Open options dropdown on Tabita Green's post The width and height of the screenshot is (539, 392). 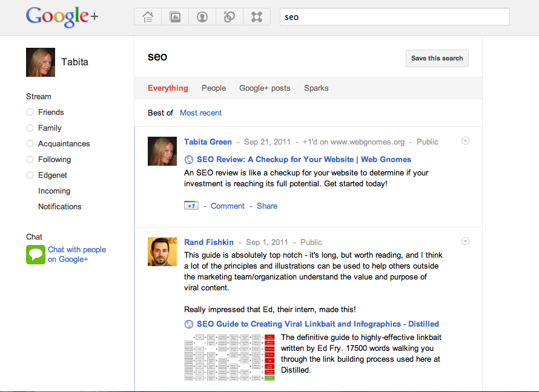465,141
